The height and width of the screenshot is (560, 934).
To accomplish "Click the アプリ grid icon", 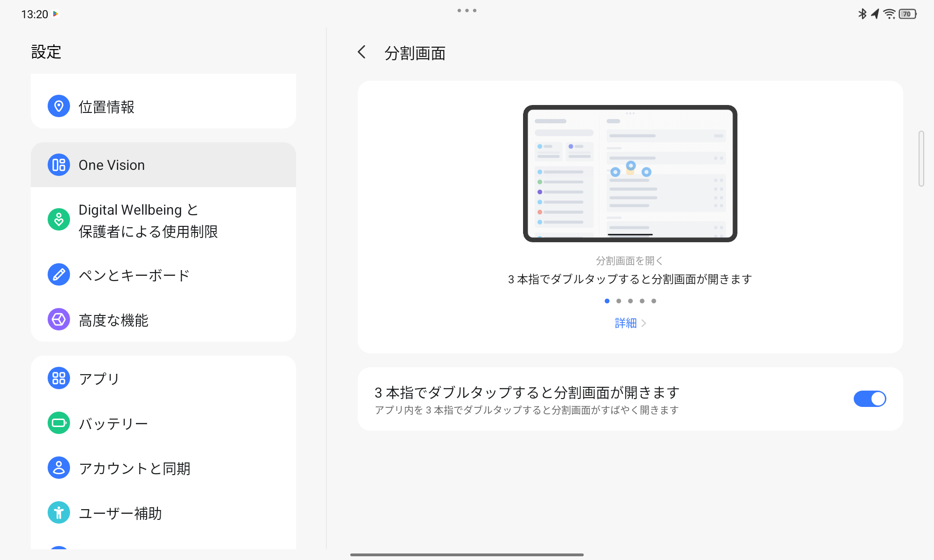I will 59,378.
